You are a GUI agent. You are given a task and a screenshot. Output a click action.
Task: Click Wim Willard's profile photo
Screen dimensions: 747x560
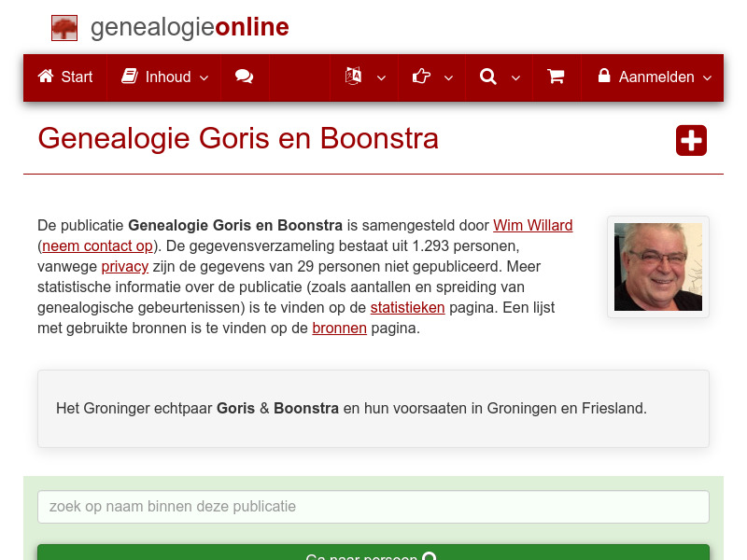[x=657, y=267]
